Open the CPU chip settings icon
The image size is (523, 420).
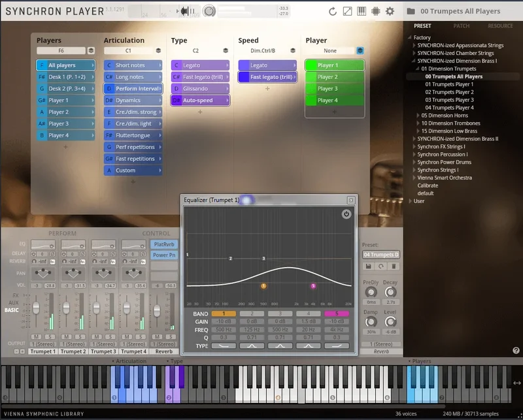pos(375,11)
